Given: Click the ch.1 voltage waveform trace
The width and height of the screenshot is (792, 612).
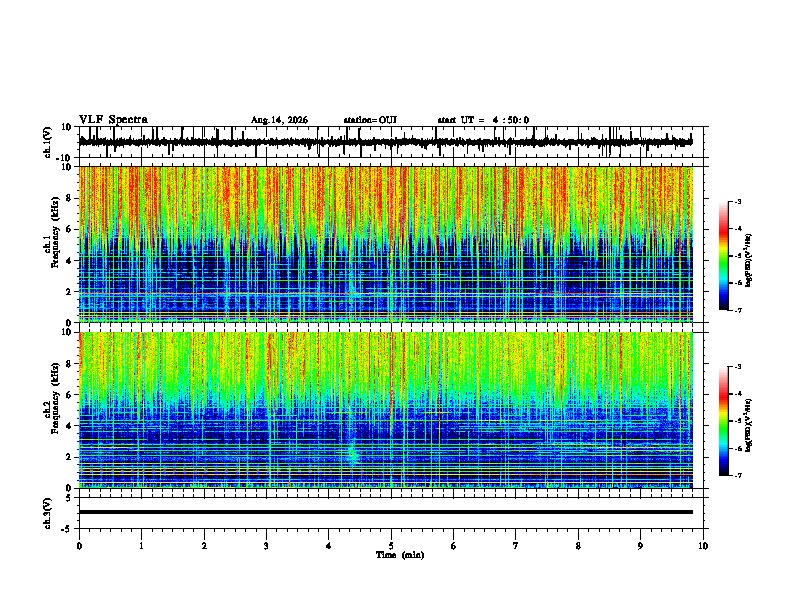Looking at the screenshot, I should [x=385, y=142].
